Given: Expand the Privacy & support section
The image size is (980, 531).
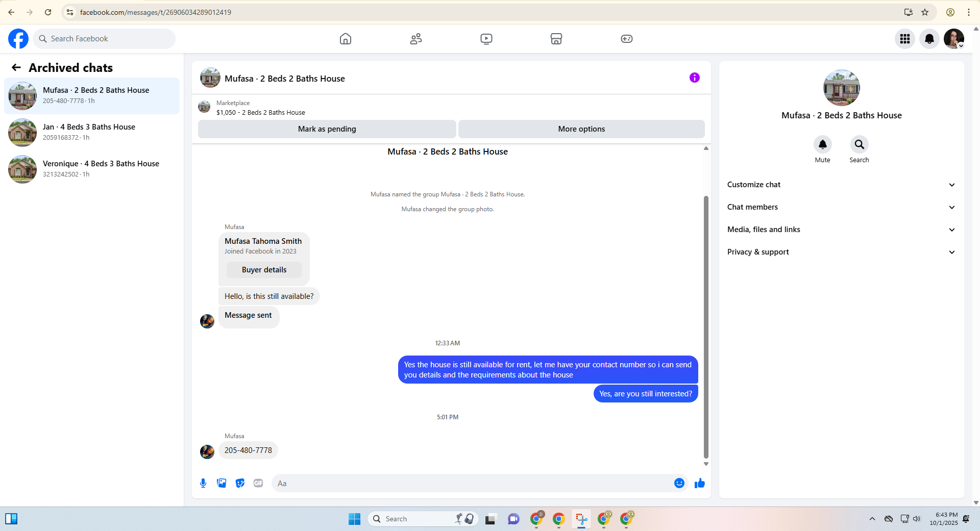Looking at the screenshot, I should pyautogui.click(x=841, y=252).
